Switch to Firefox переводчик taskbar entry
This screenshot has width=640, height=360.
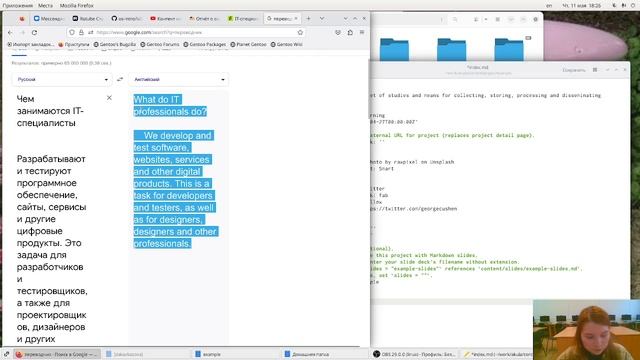pos(56,354)
